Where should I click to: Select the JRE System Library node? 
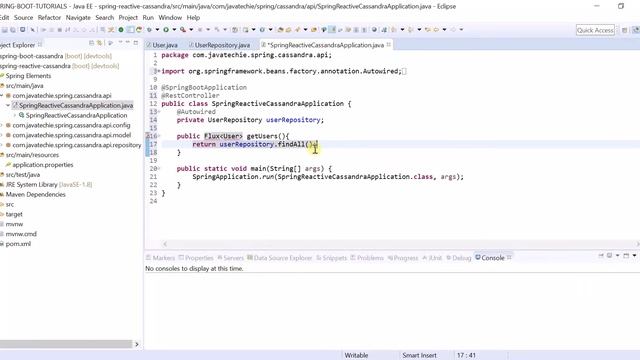point(48,184)
